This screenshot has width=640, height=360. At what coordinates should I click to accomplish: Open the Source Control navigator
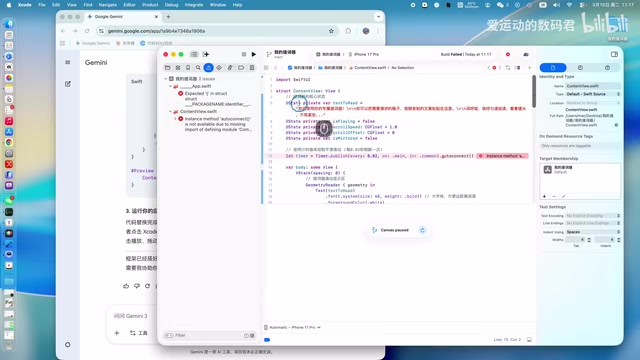tap(178, 68)
